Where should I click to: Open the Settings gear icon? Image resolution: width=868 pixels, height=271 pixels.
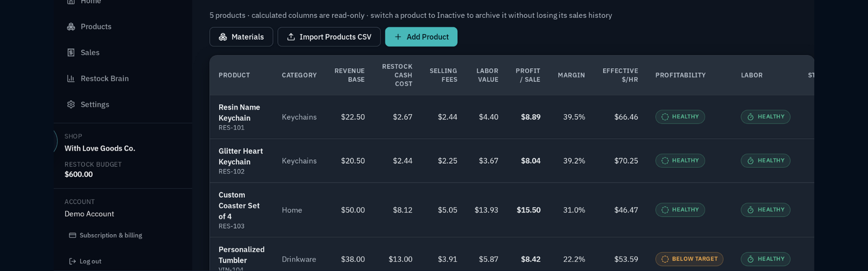[71, 105]
